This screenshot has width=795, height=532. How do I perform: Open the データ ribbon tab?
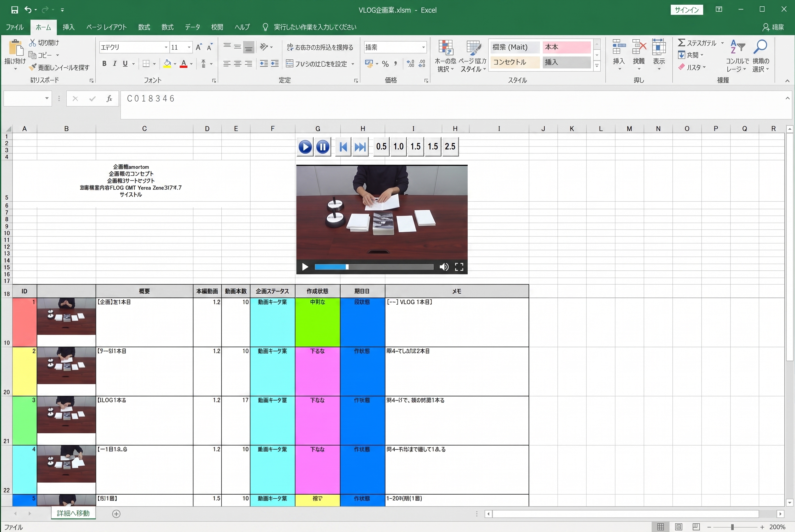click(192, 27)
